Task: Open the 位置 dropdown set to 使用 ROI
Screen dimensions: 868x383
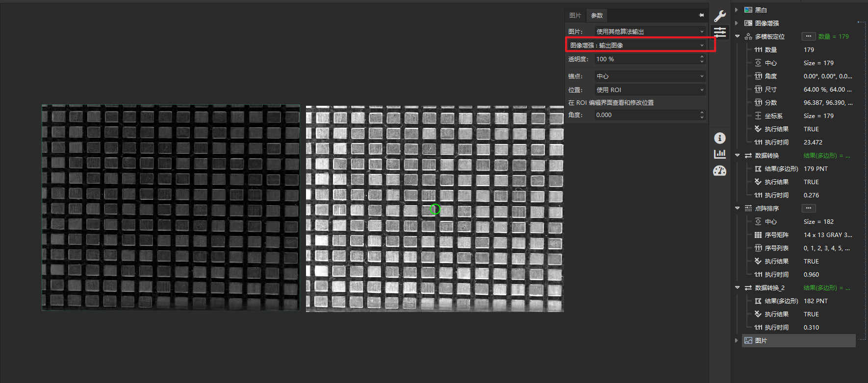Action: (x=650, y=90)
